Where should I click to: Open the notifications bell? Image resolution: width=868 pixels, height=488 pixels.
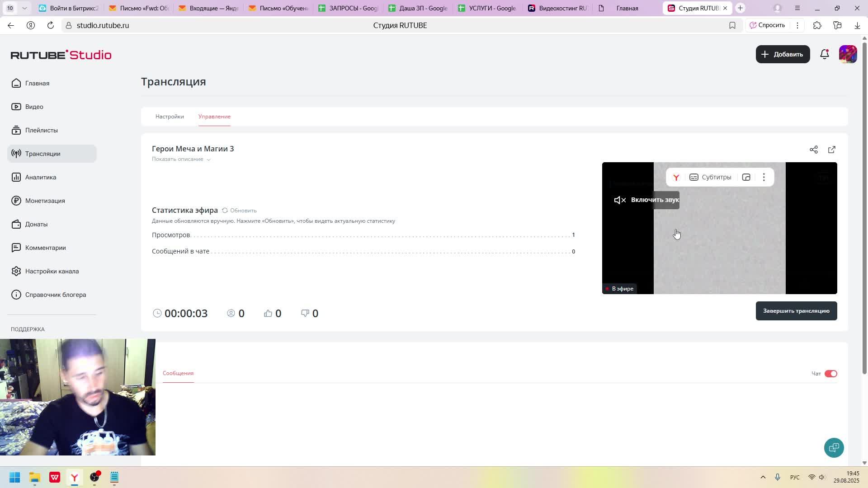[x=824, y=54]
